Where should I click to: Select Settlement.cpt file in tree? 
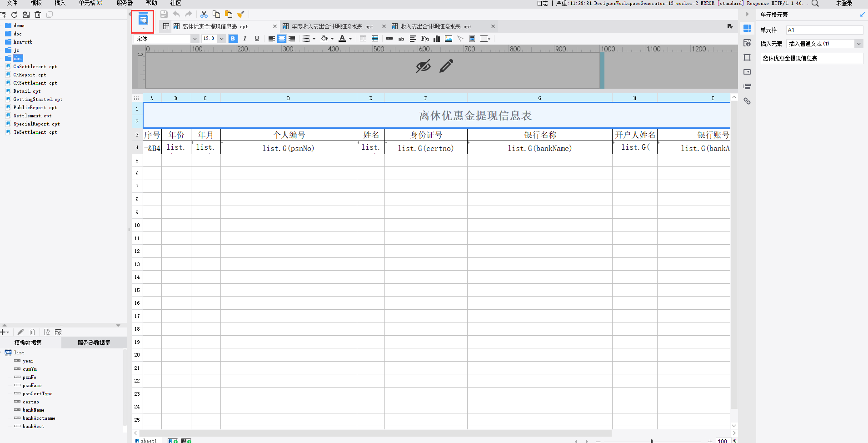point(32,116)
